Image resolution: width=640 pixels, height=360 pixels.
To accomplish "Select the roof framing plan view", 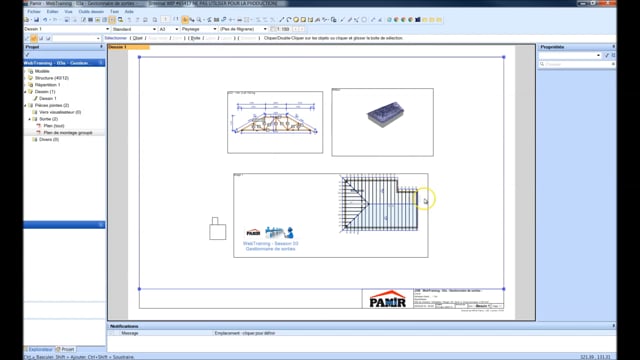I will click(x=331, y=216).
